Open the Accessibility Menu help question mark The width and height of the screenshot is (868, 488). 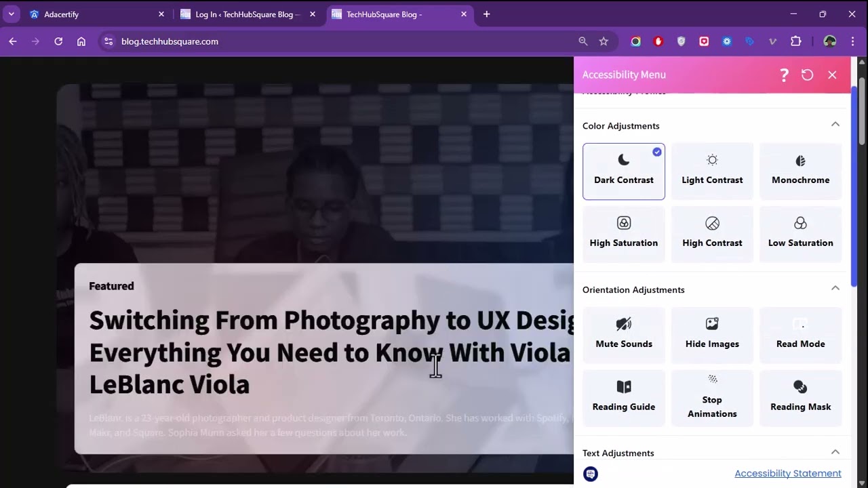pyautogui.click(x=784, y=75)
